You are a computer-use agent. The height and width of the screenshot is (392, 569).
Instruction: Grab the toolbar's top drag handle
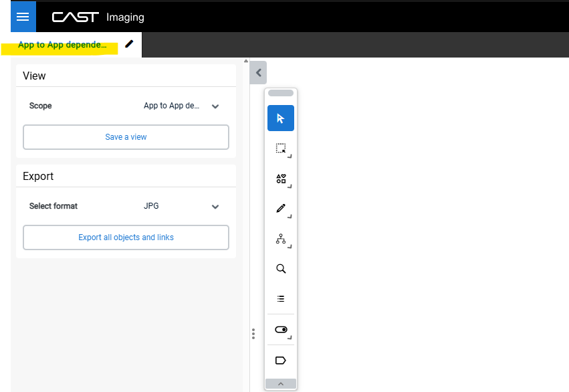coord(281,93)
